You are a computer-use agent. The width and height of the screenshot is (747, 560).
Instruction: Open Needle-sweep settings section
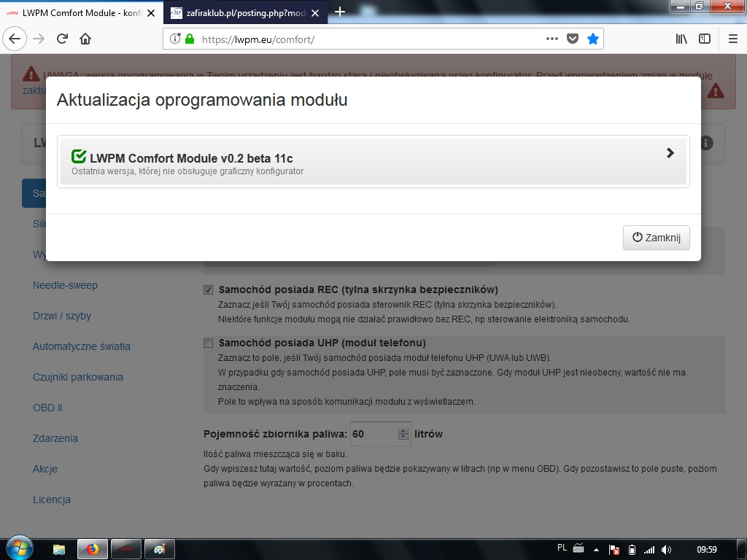65,285
